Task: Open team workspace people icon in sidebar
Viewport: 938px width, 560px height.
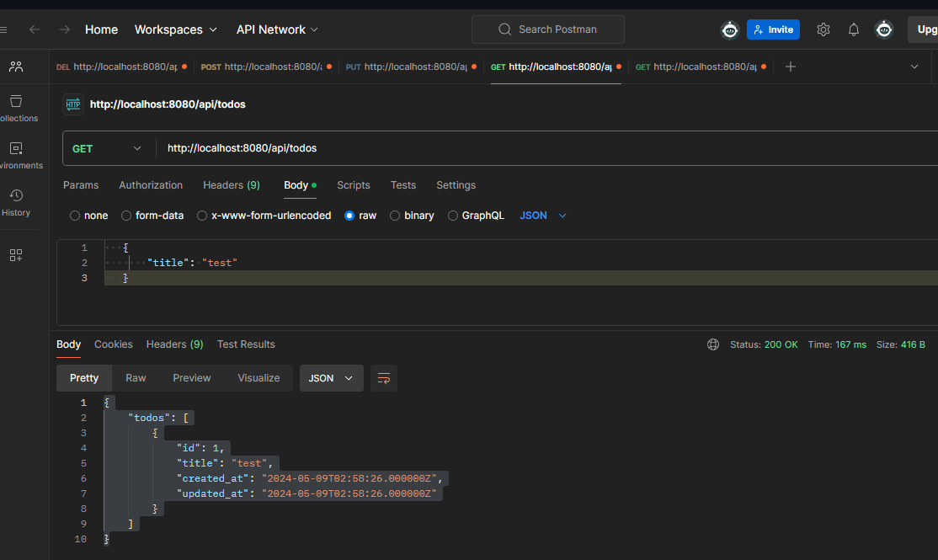Action: tap(16, 67)
